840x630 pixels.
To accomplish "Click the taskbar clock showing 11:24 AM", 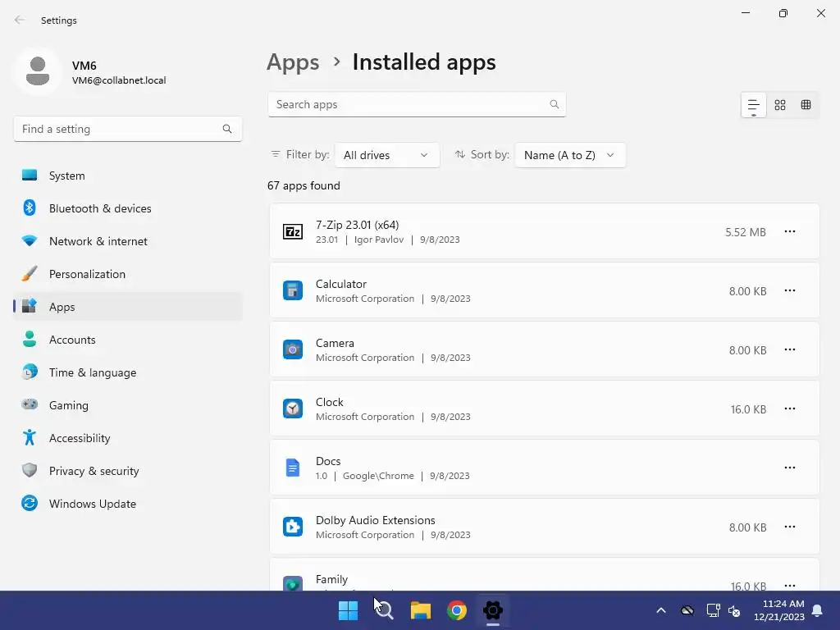I will click(779, 610).
